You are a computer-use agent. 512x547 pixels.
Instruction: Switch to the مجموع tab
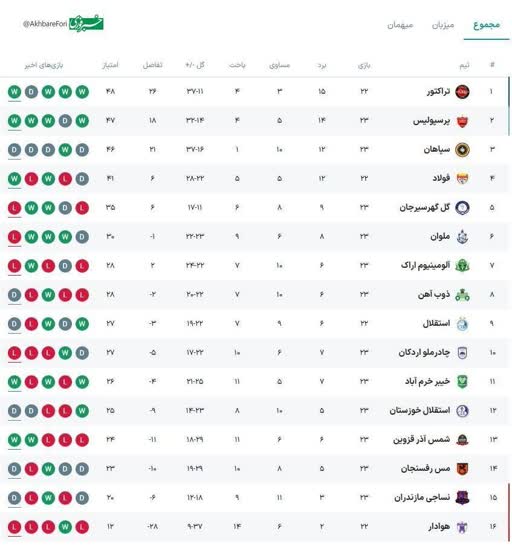[x=487, y=25]
